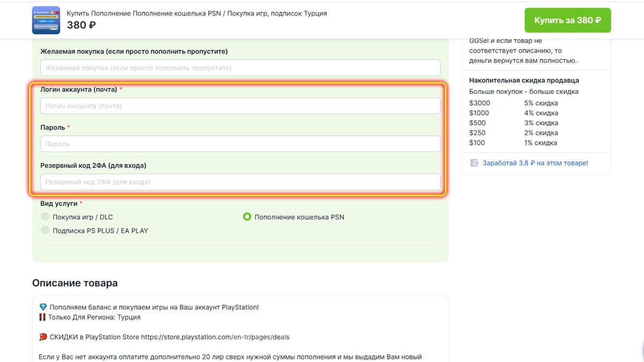The width and height of the screenshot is (644, 362).
Task: Select the "Покупка игр / DLC" radio option
Action: pos(45,217)
